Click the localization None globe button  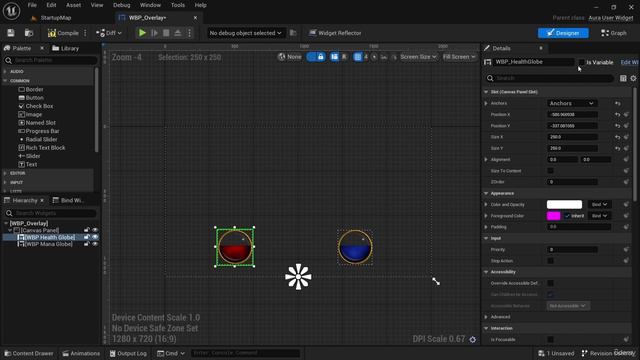(x=289, y=57)
